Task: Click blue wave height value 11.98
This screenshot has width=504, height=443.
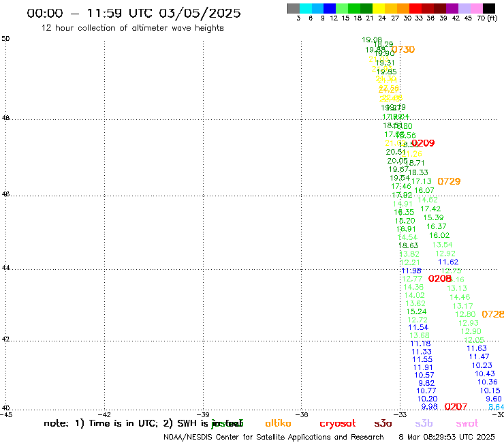Action: pos(411,271)
